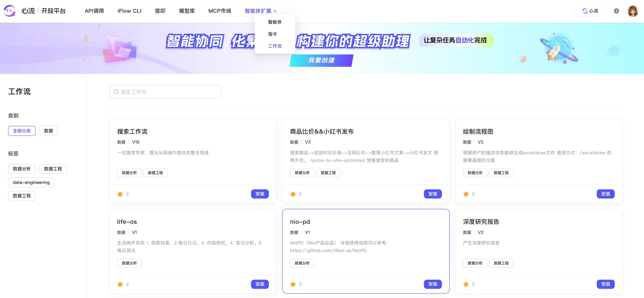
Task: Go to the 模型库 nav item
Action: click(x=187, y=11)
